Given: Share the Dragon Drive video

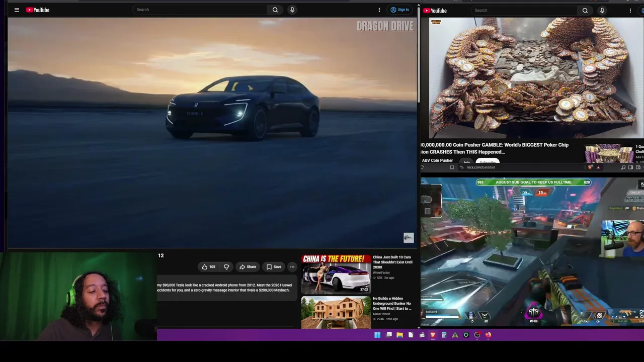Looking at the screenshot, I should (248, 267).
